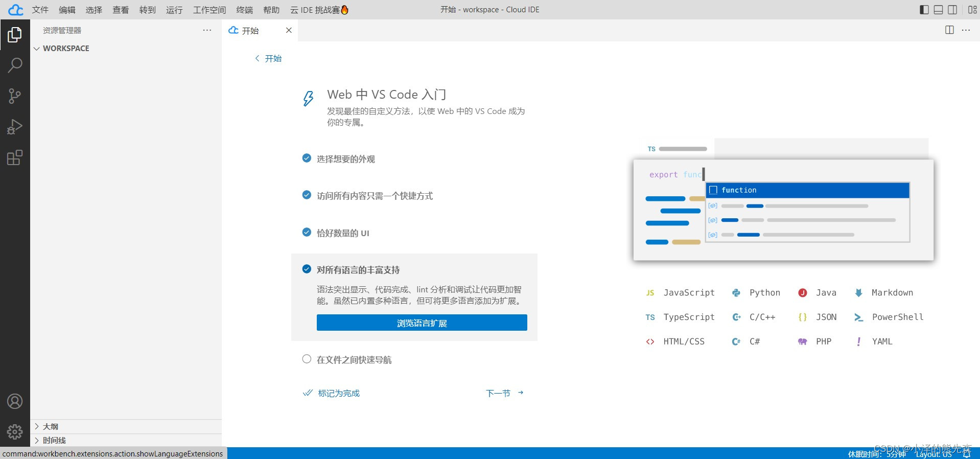Viewport: 980px width, 459px height.
Task: Split the editor to the right
Action: (949, 30)
